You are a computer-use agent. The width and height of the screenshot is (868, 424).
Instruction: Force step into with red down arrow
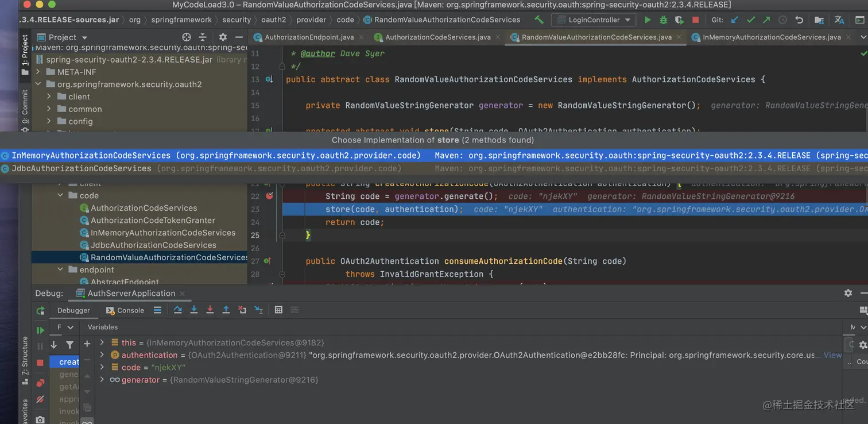[210, 310]
